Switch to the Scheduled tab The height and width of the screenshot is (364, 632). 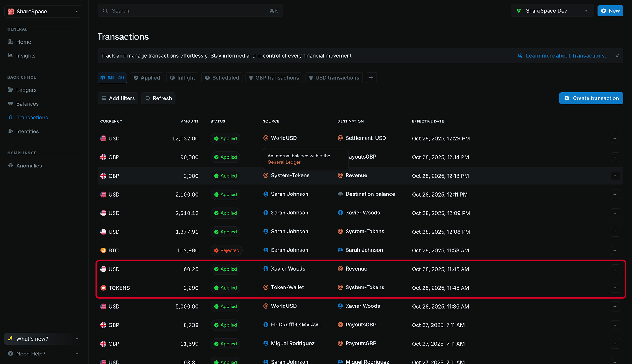coord(222,77)
